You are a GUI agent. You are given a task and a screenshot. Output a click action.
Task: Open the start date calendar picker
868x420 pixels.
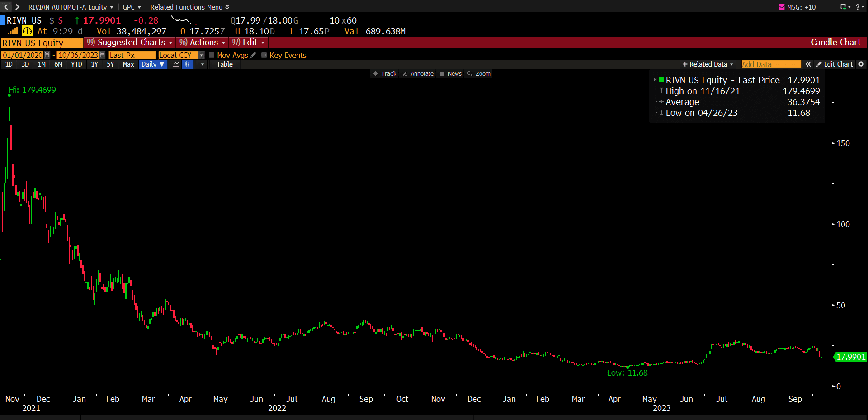pos(47,55)
